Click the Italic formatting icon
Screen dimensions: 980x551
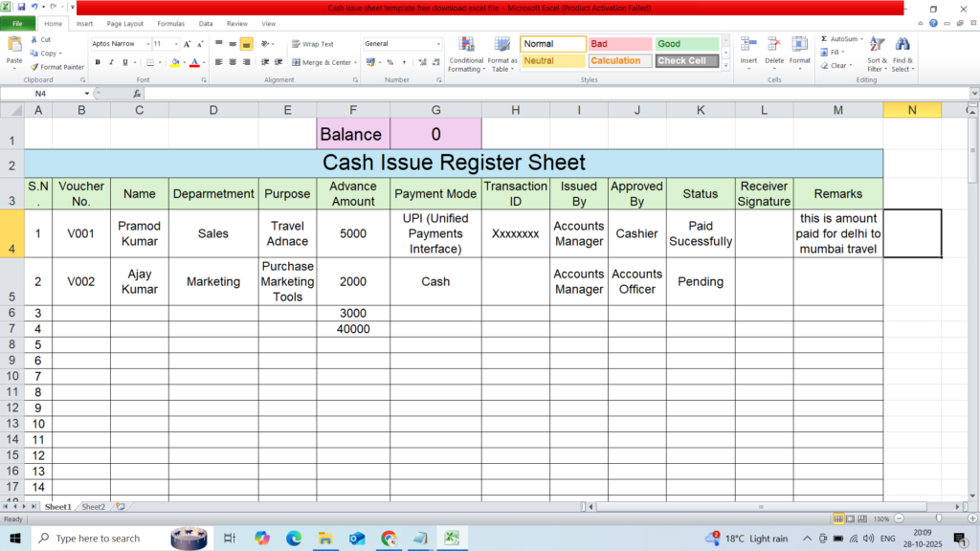(111, 62)
